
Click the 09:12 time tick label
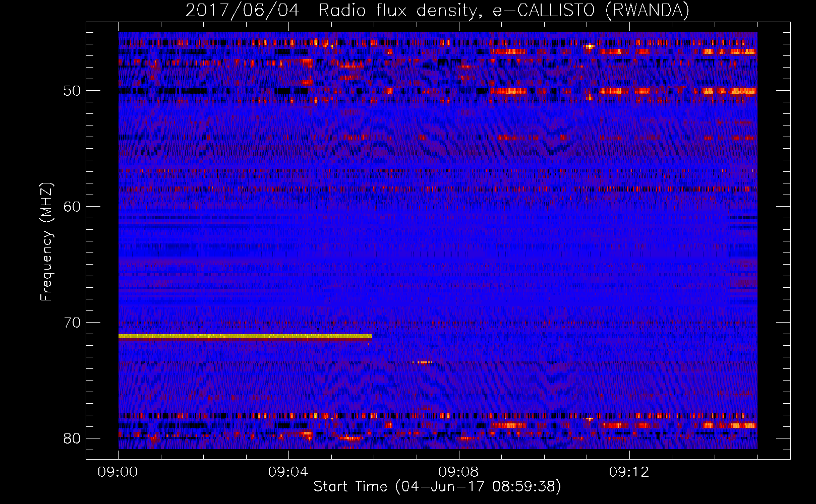coord(629,472)
